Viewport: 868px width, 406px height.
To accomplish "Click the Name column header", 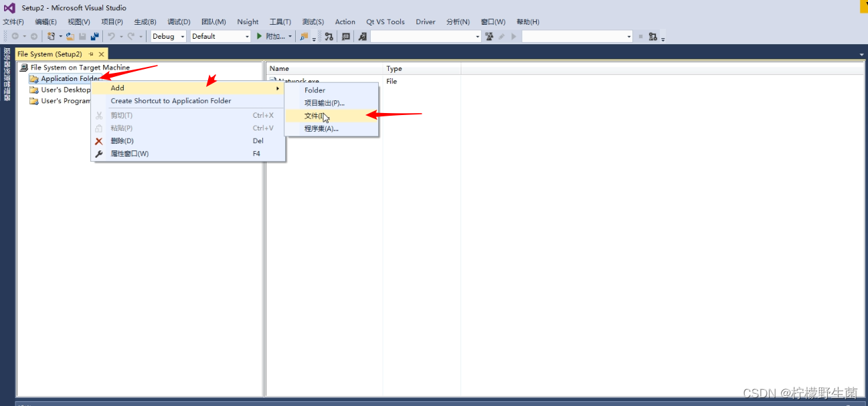I will 325,68.
